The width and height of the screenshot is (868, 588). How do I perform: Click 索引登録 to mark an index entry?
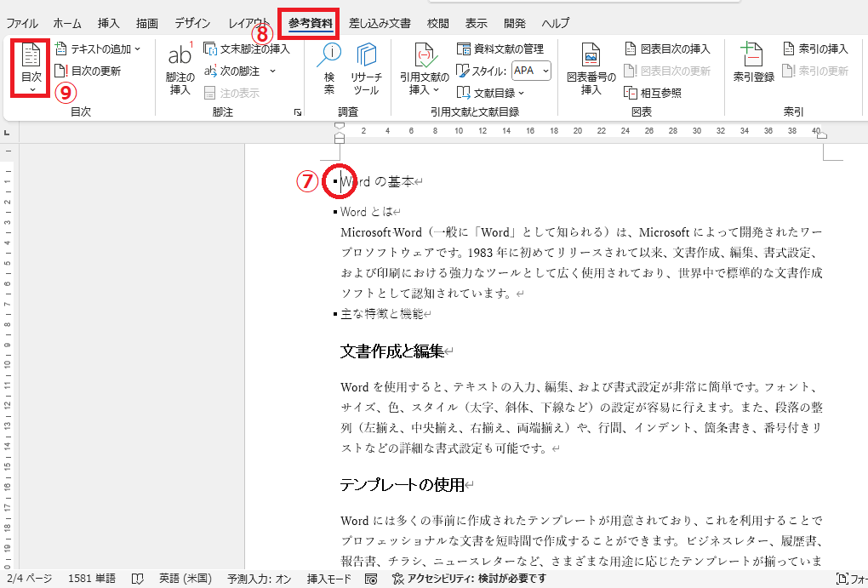point(753,63)
